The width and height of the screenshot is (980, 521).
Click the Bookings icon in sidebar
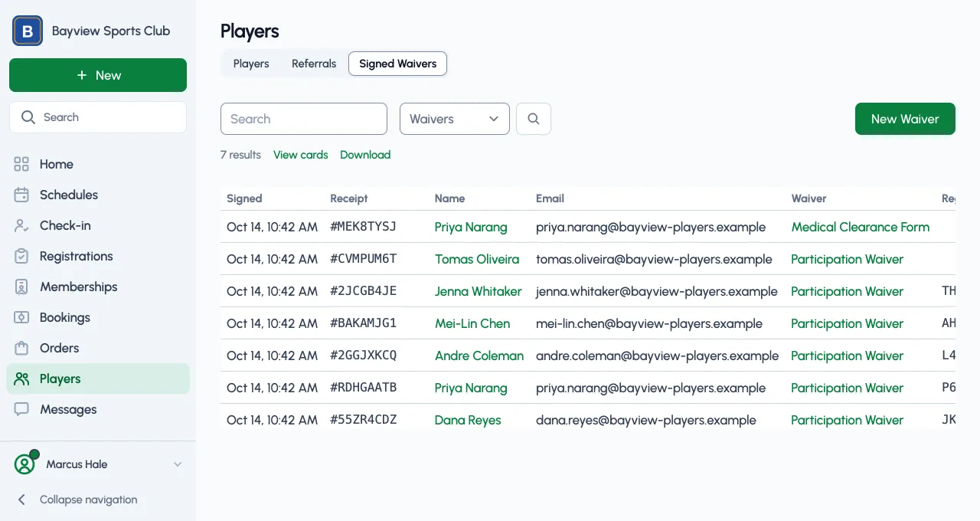click(21, 317)
